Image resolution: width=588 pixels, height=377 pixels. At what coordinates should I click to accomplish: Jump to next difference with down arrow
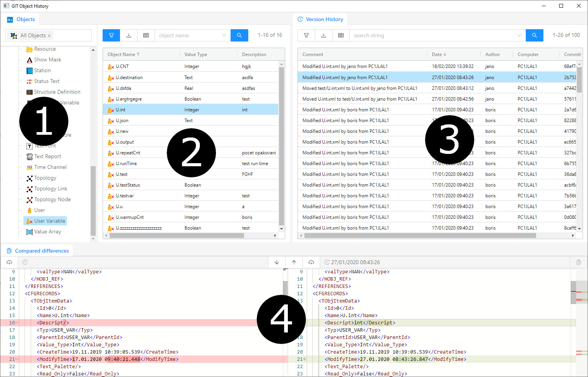point(277,262)
